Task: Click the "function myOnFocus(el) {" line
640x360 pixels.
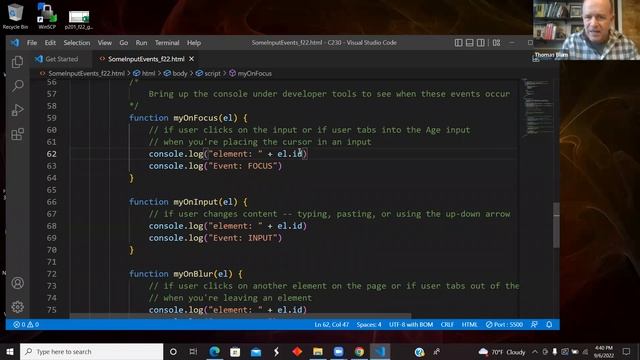Action: 188,118
